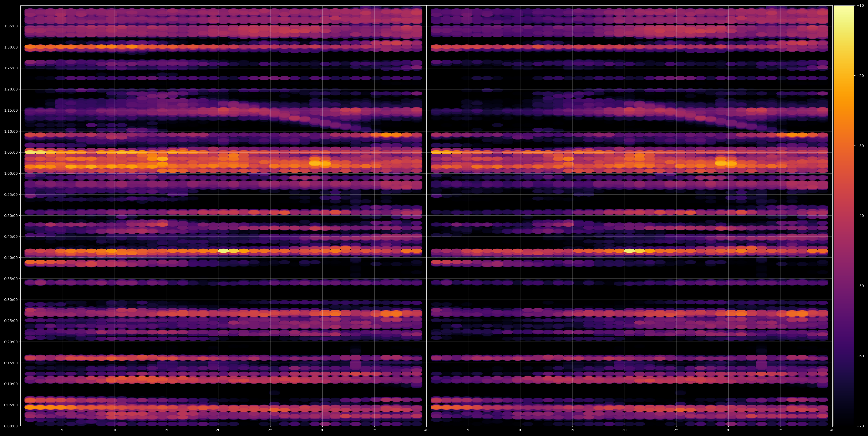Image resolution: width=868 pixels, height=436 pixels.
Task: Click the 0:15:00 time axis label
Action: coord(11,363)
